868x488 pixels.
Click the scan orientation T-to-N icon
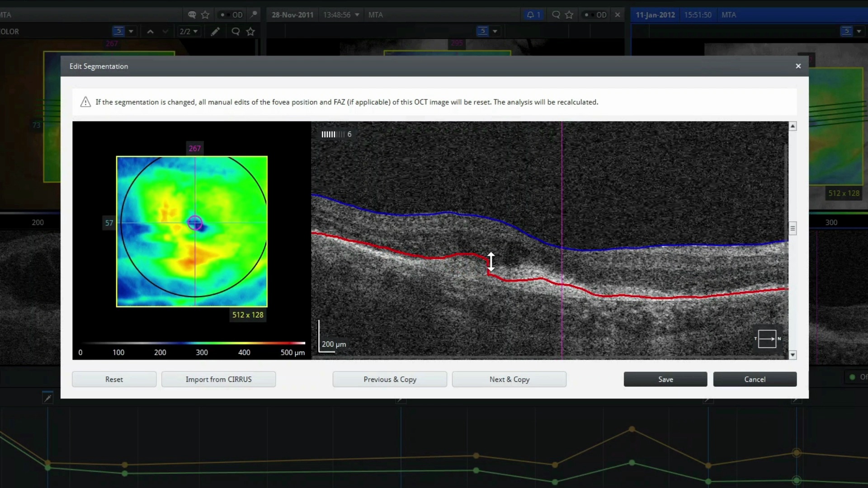tap(767, 339)
